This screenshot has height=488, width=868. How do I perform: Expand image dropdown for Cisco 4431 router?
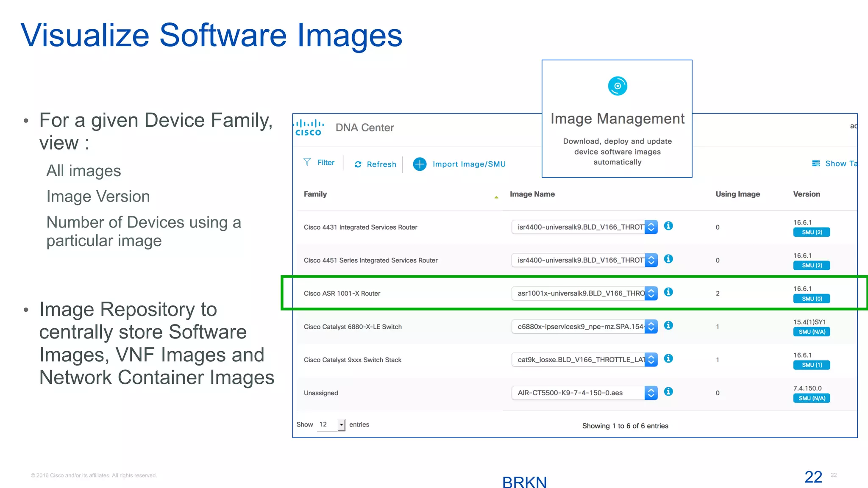coord(651,227)
